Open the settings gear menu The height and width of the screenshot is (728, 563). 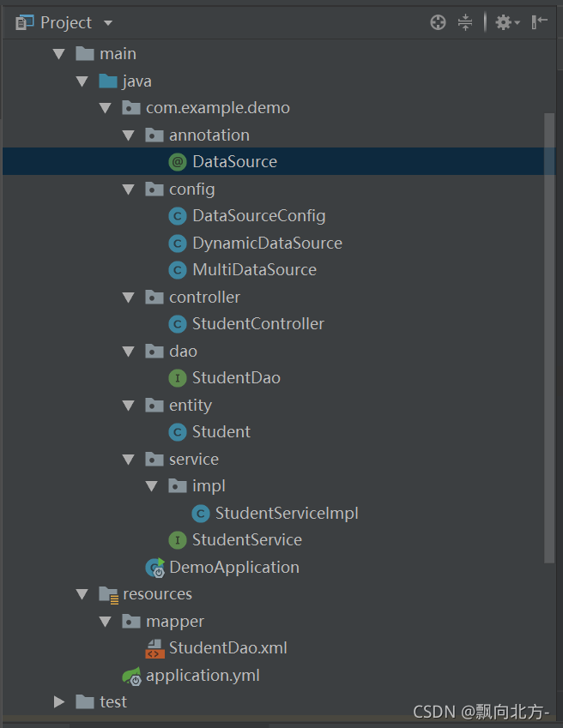503,22
